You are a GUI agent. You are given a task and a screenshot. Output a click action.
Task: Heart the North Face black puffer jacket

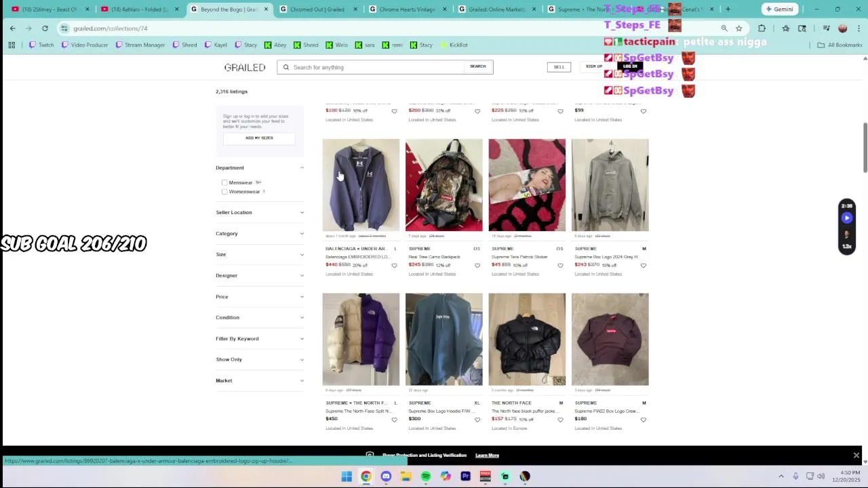560,420
